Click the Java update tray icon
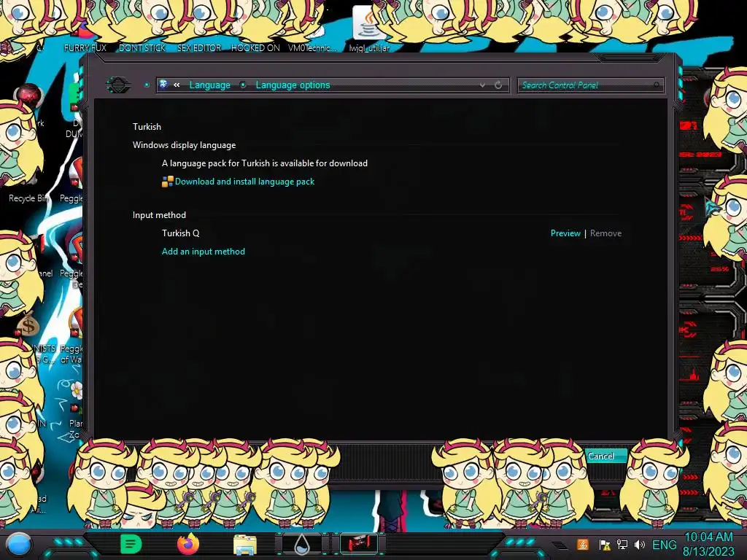Viewport: 747px width, 560px height. 583,545
